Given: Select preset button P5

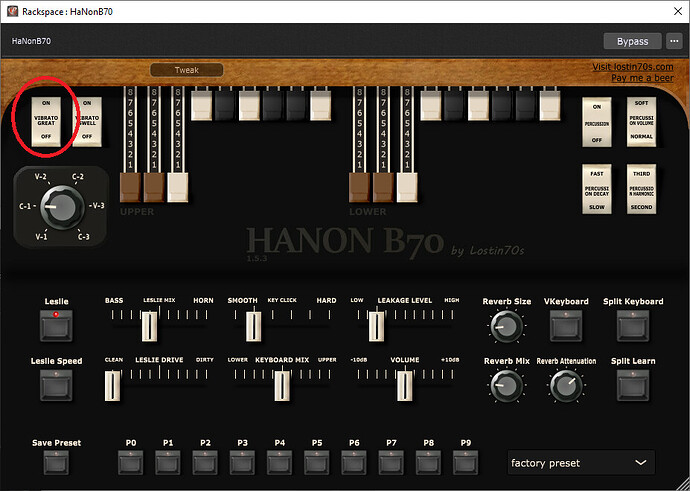Looking at the screenshot, I should click(317, 463).
